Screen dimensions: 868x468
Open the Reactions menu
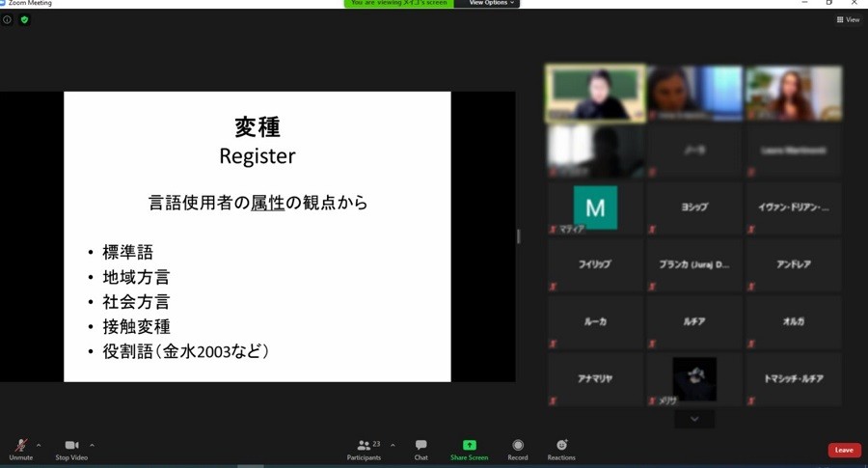[x=561, y=445]
